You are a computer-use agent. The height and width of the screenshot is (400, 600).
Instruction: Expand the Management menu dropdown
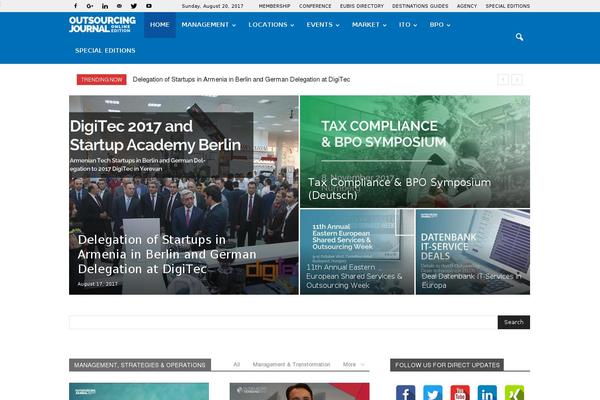coord(209,25)
